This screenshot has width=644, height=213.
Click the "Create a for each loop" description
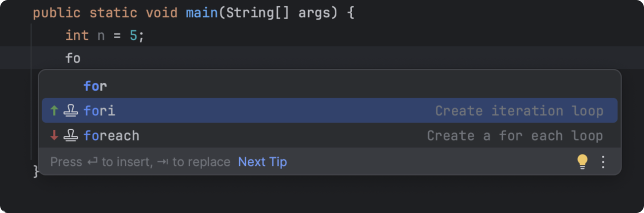[x=515, y=136]
